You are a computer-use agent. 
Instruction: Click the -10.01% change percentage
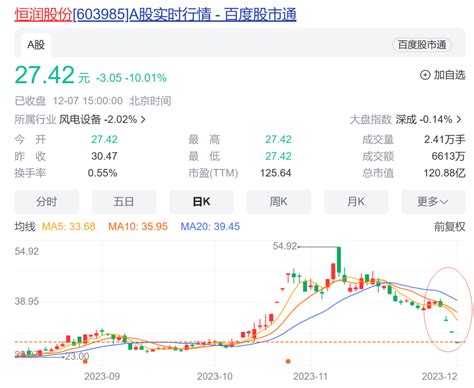pos(146,78)
